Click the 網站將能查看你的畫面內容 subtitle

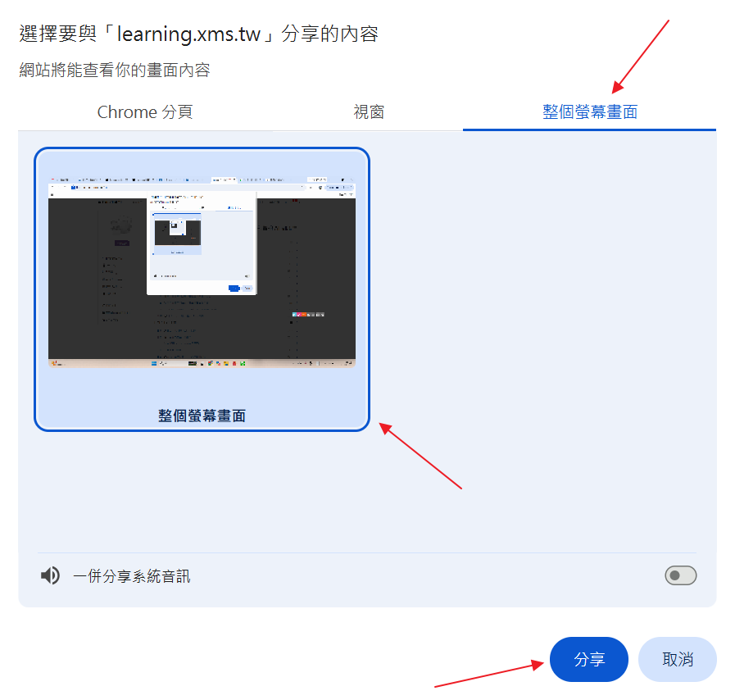115,70
